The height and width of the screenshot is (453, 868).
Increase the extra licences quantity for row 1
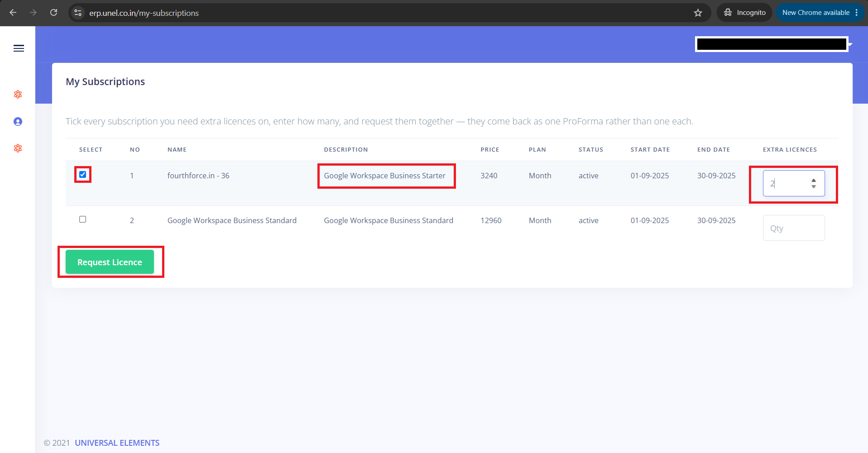coord(814,180)
